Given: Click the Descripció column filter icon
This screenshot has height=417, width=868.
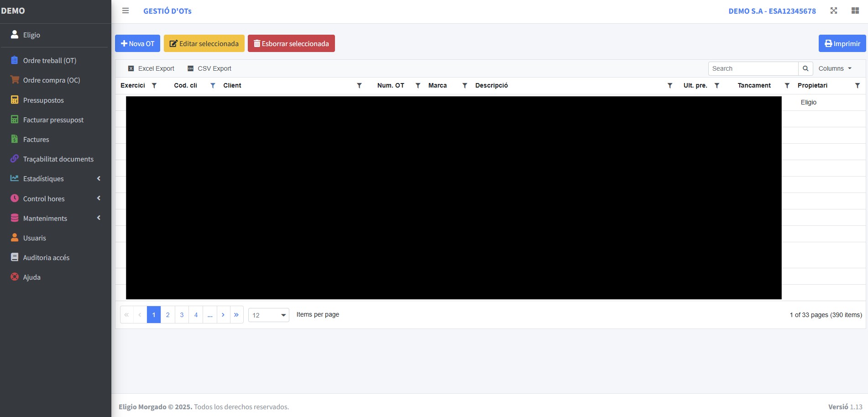Looking at the screenshot, I should (x=669, y=85).
